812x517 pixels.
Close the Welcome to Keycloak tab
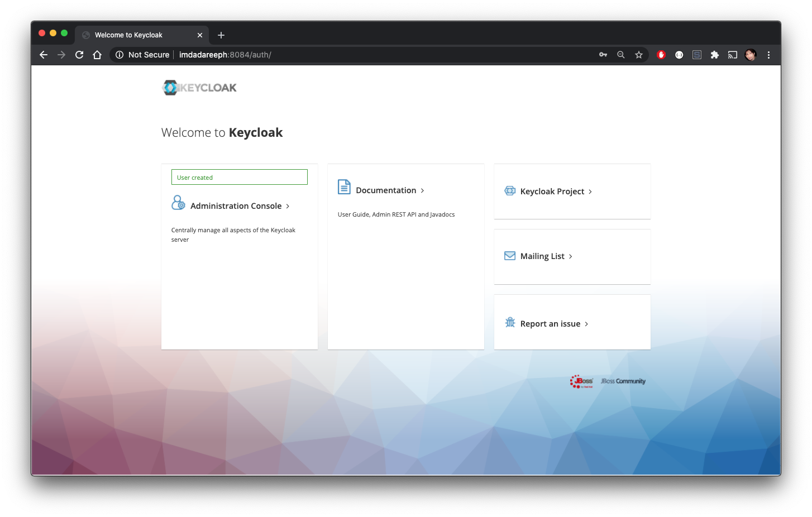click(x=200, y=35)
